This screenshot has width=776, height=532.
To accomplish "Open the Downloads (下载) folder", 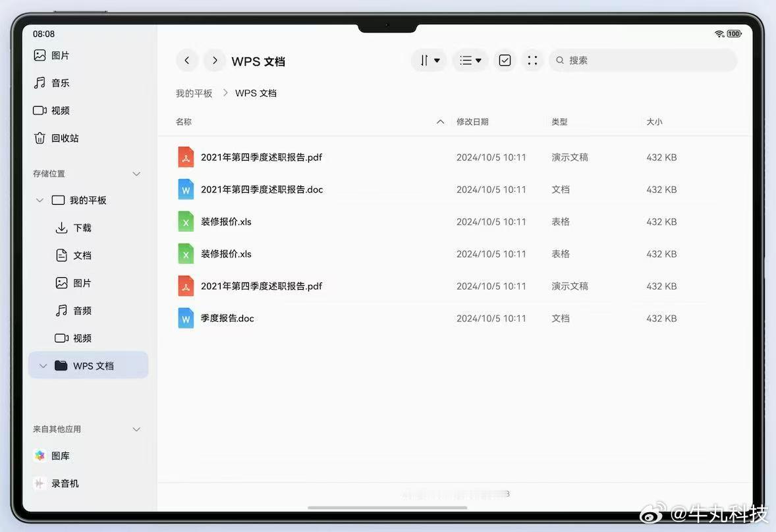I will pyautogui.click(x=73, y=228).
